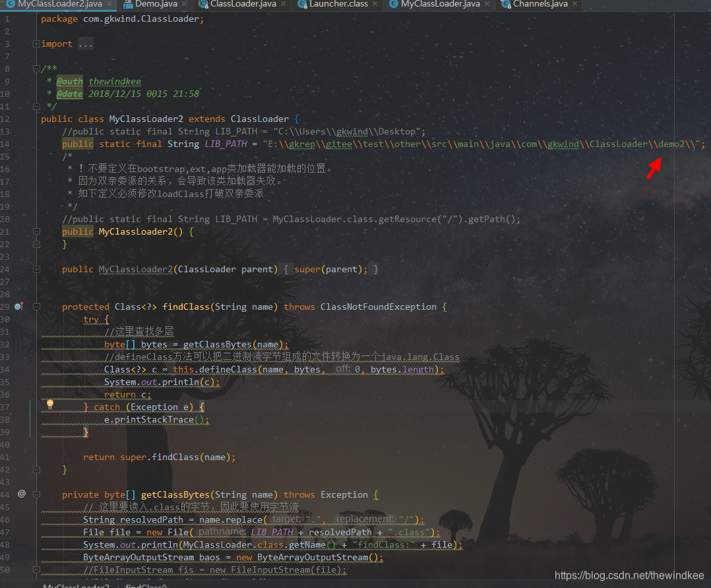This screenshot has height=588, width=711.
Task: Collapse the Javadoc comment at its /** line
Action: pyautogui.click(x=36, y=69)
